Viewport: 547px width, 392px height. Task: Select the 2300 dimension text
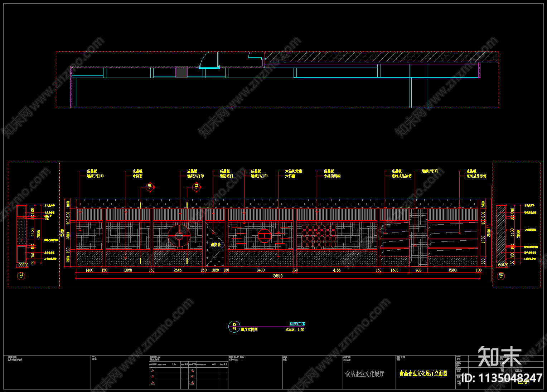pyautogui.click(x=128, y=270)
